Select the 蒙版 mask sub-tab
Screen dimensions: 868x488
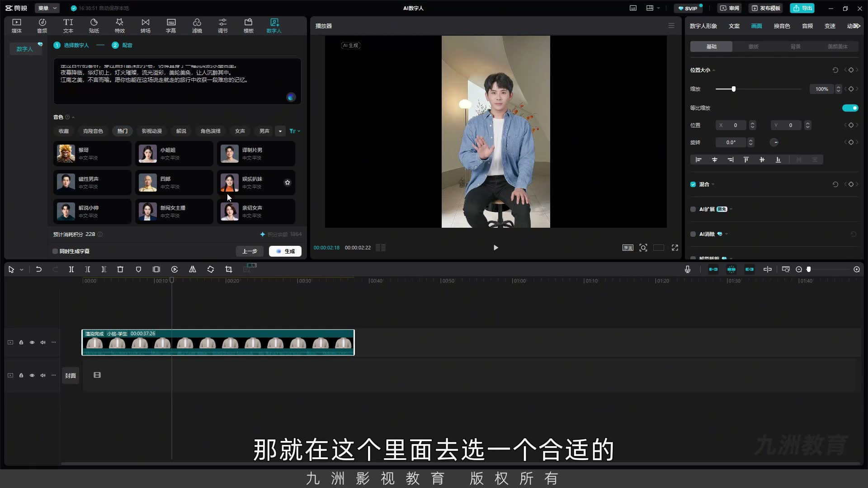tap(753, 47)
